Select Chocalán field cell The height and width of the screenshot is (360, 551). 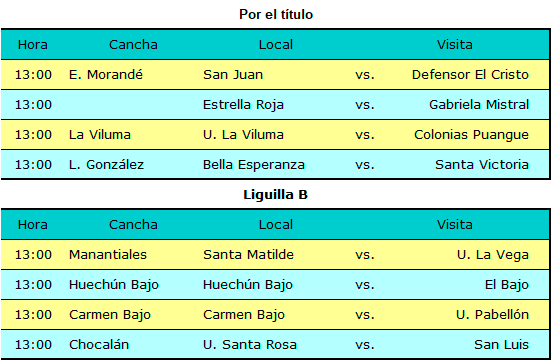click(x=99, y=345)
